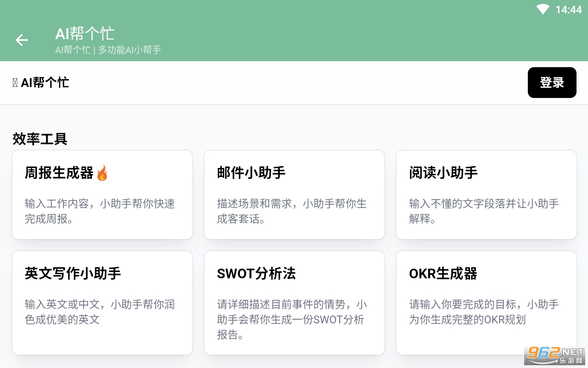This screenshot has height=368, width=588.
Task: Click the 962.NET watermark logo
Action: coord(555,353)
